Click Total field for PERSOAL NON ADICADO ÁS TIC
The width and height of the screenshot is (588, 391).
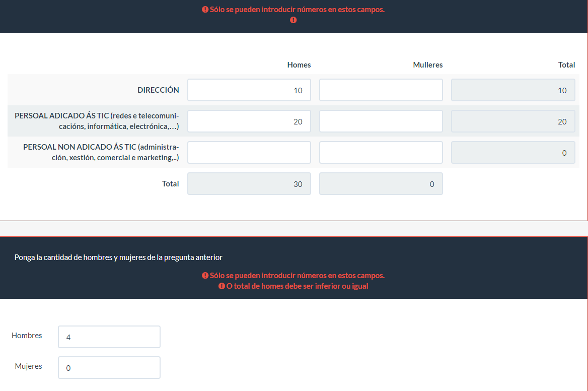tap(512, 153)
